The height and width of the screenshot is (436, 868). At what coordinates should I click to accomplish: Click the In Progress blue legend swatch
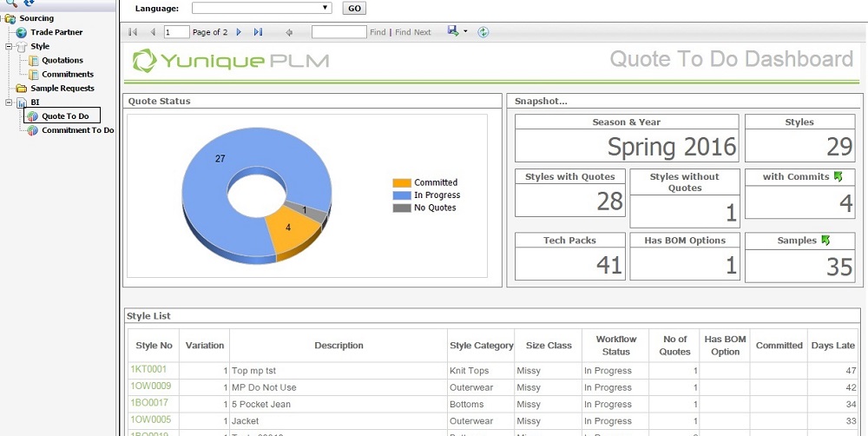402,195
